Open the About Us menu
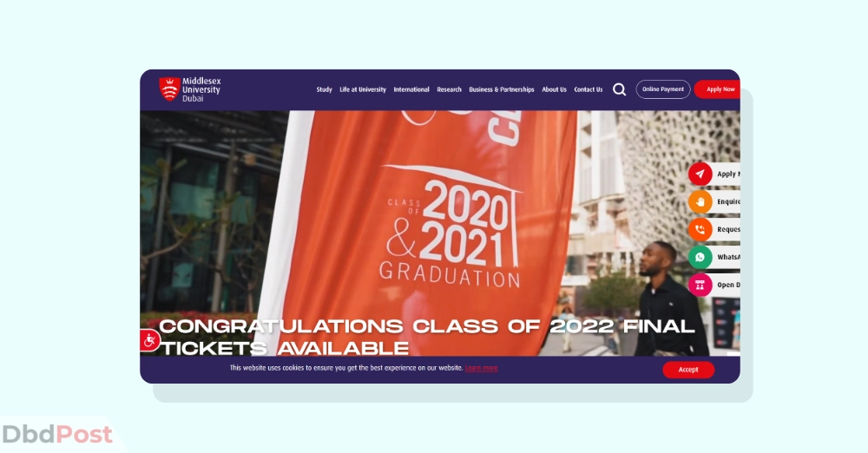This screenshot has height=453, width=868. pyautogui.click(x=554, y=89)
